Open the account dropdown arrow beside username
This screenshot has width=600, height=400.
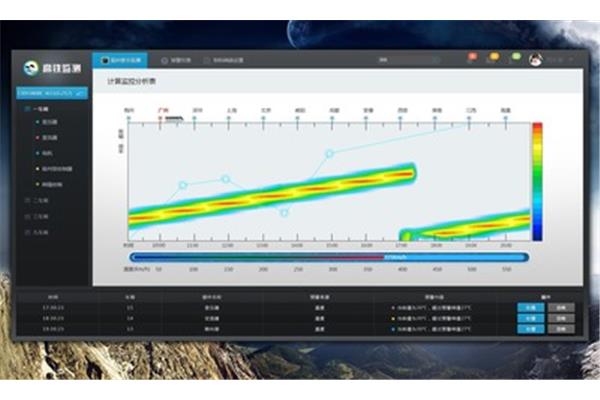pyautogui.click(x=571, y=60)
